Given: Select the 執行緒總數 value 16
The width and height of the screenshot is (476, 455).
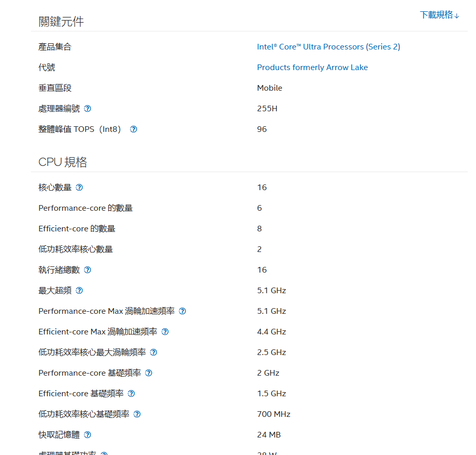Looking at the screenshot, I should pyautogui.click(x=261, y=270).
